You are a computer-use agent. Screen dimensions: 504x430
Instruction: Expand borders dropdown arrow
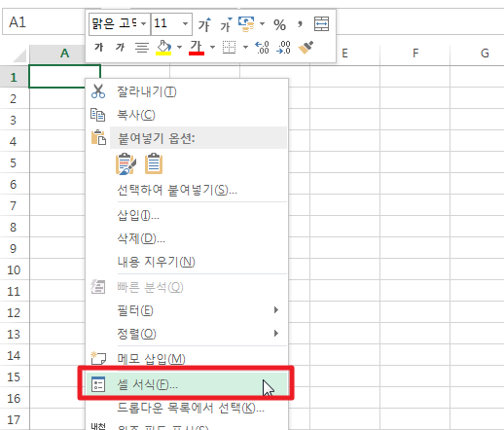click(x=245, y=48)
